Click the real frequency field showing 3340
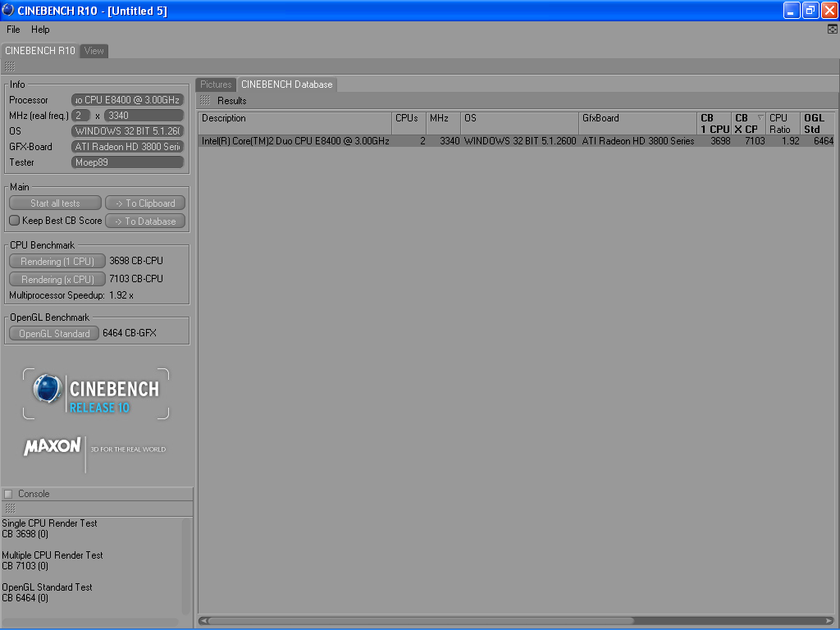This screenshot has width=840, height=630. point(144,116)
